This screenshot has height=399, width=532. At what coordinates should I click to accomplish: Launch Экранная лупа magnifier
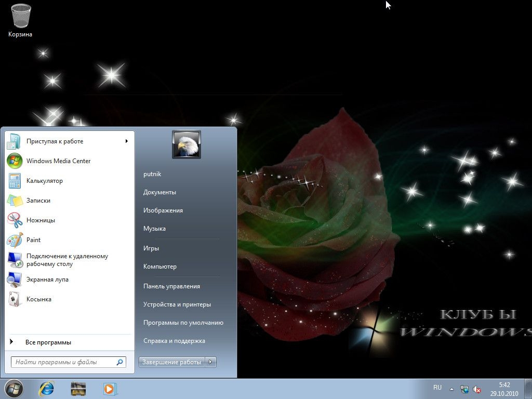point(47,280)
